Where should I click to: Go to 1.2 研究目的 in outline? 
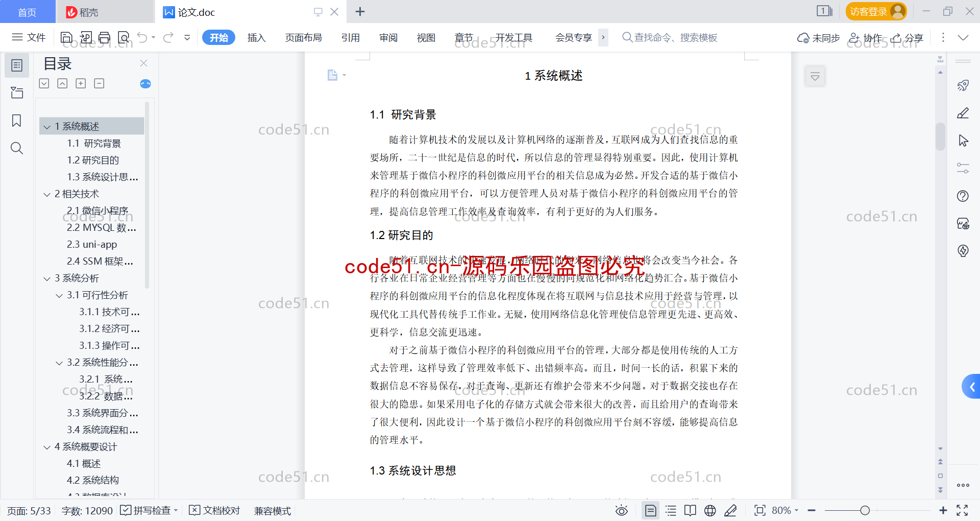pos(93,160)
